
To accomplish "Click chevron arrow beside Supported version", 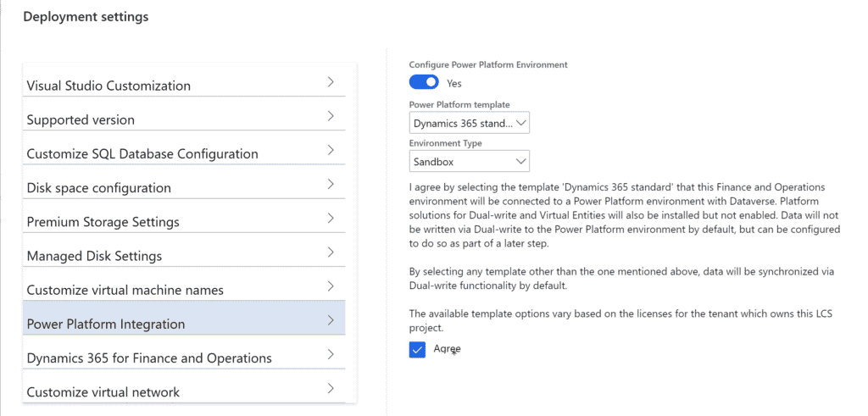I will pos(331,116).
